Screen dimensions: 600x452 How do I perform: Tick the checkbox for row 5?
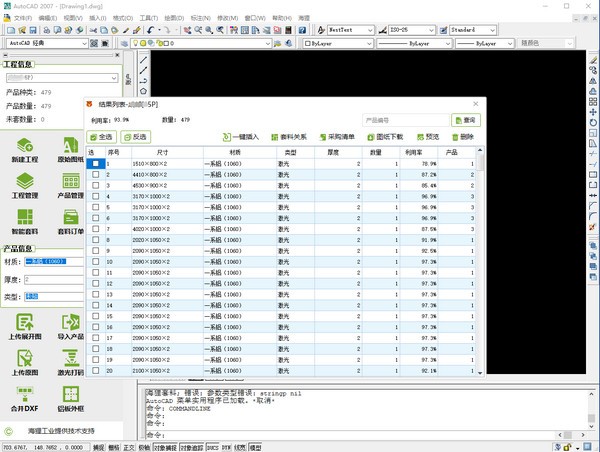tap(96, 207)
